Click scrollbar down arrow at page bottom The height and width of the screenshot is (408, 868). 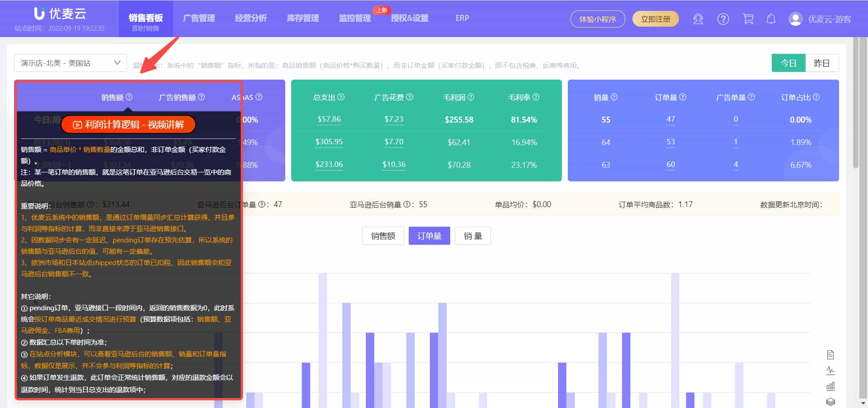[863, 403]
